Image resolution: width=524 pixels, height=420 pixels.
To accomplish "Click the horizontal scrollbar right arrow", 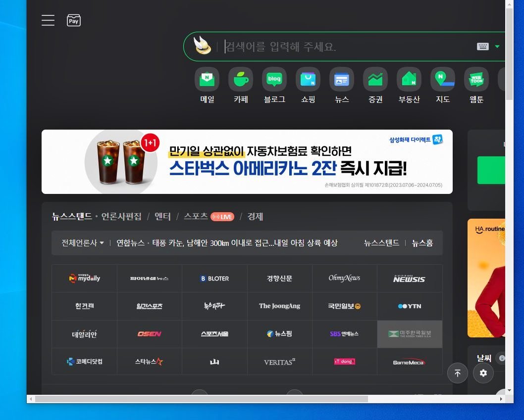I will 501,399.
